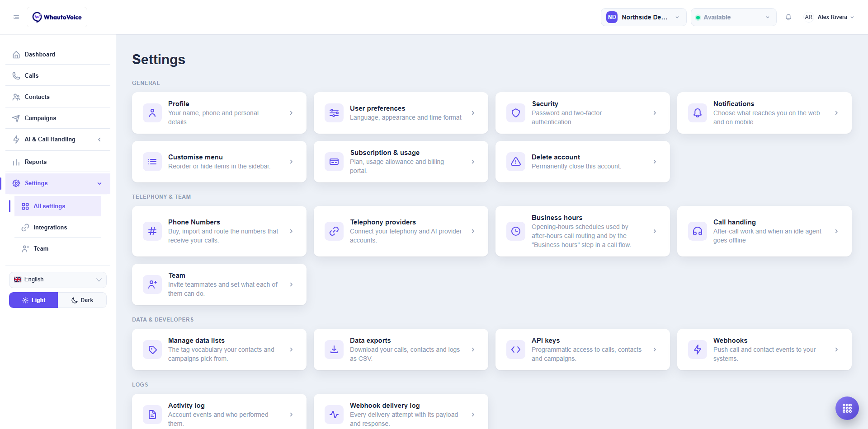Click the Customise menu list icon
This screenshot has width=868, height=429.
[x=152, y=162]
